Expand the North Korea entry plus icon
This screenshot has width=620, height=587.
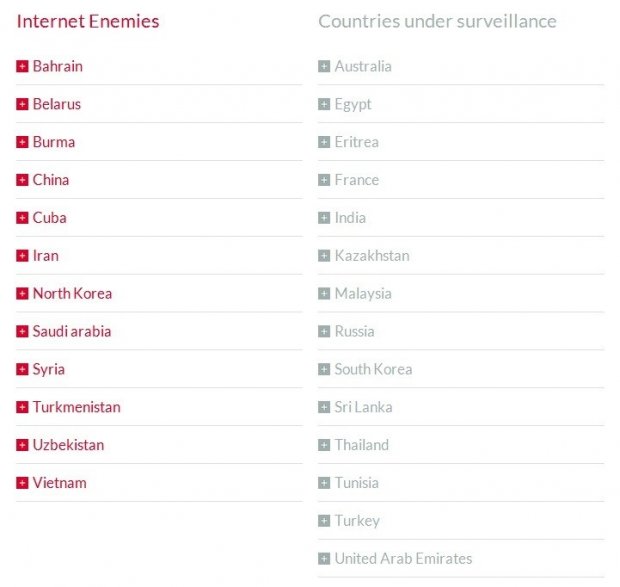pos(22,293)
